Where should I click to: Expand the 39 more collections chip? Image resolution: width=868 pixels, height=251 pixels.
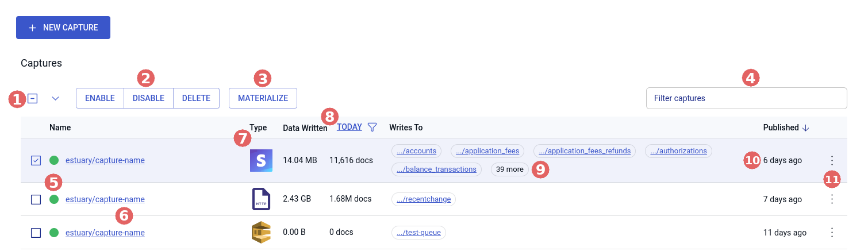(509, 169)
